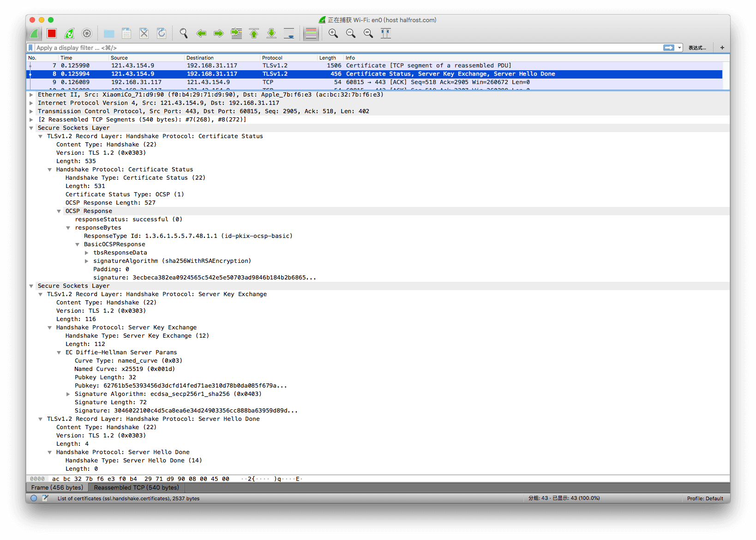Sort packets by the Protocol column
The width and height of the screenshot is (756, 540).
point(289,58)
